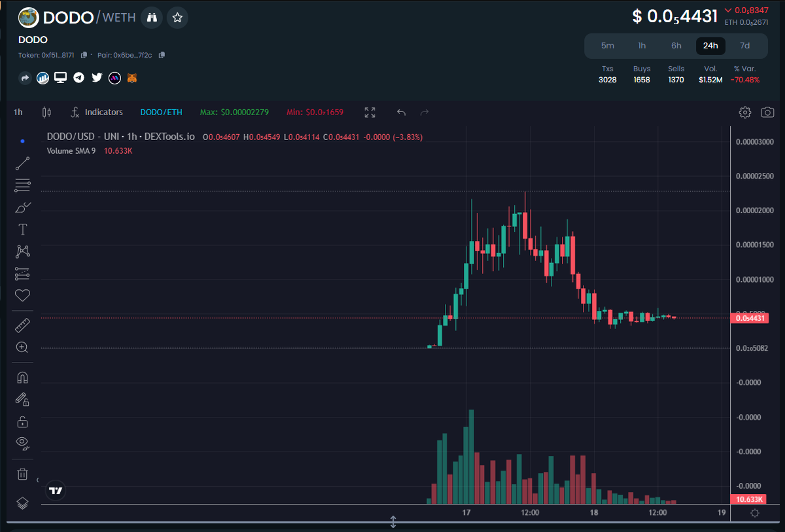
Task: Click the red Min price label
Action: coord(315,112)
